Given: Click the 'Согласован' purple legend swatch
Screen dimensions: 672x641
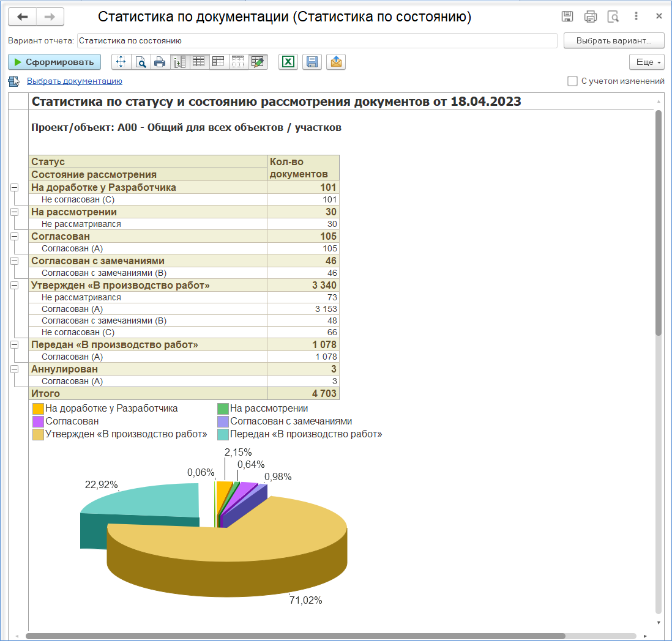Looking at the screenshot, I should coord(38,421).
